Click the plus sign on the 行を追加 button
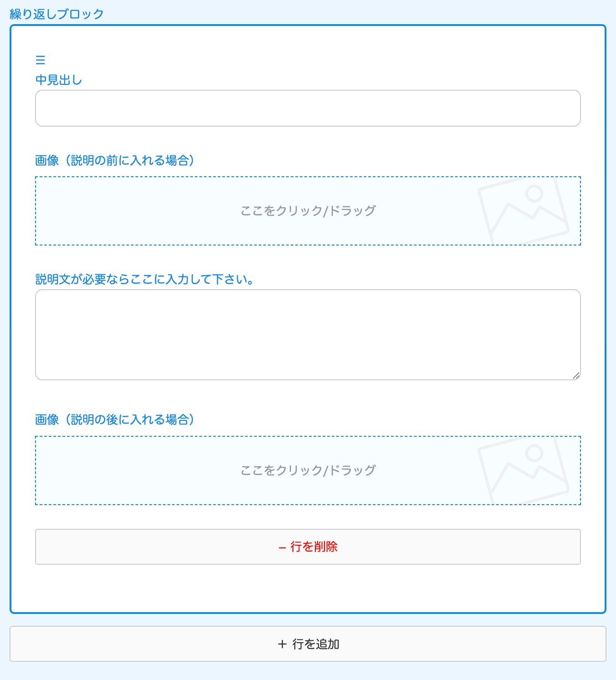Viewport: 616px width, 680px height. tap(282, 644)
